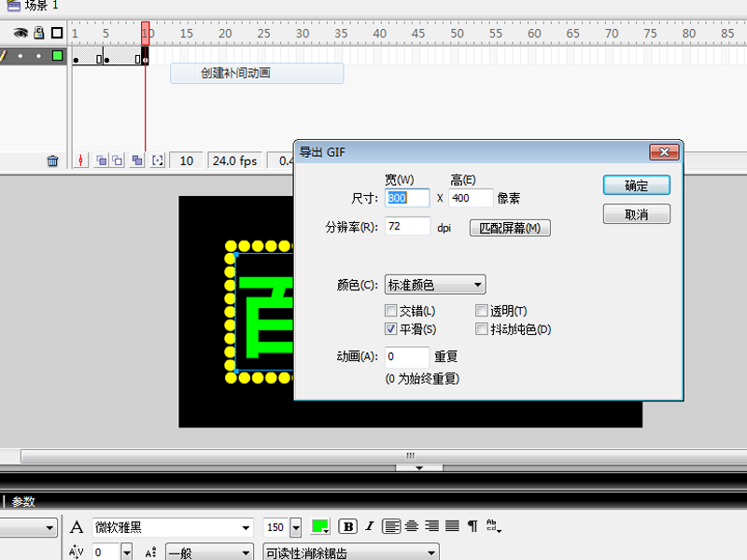This screenshot has height=560, width=747.
Task: Click the 匹配屏幕(M) button
Action: click(510, 228)
